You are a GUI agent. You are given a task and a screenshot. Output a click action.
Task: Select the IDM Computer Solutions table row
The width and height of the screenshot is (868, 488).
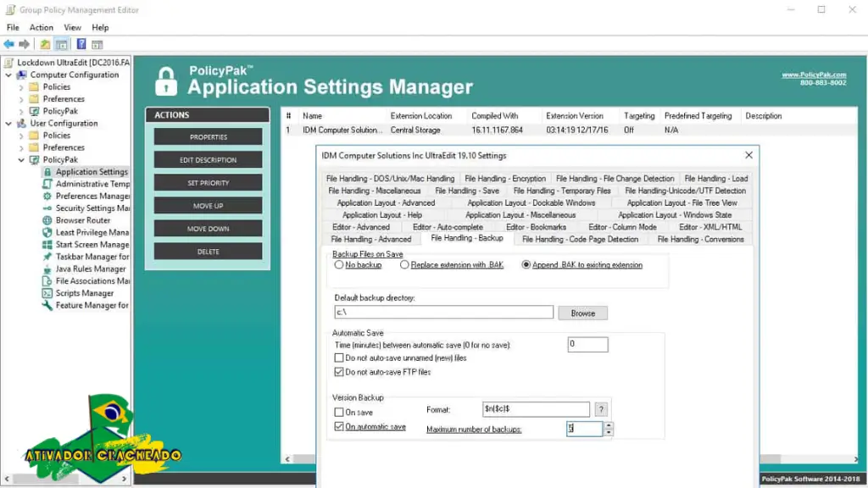(x=569, y=130)
